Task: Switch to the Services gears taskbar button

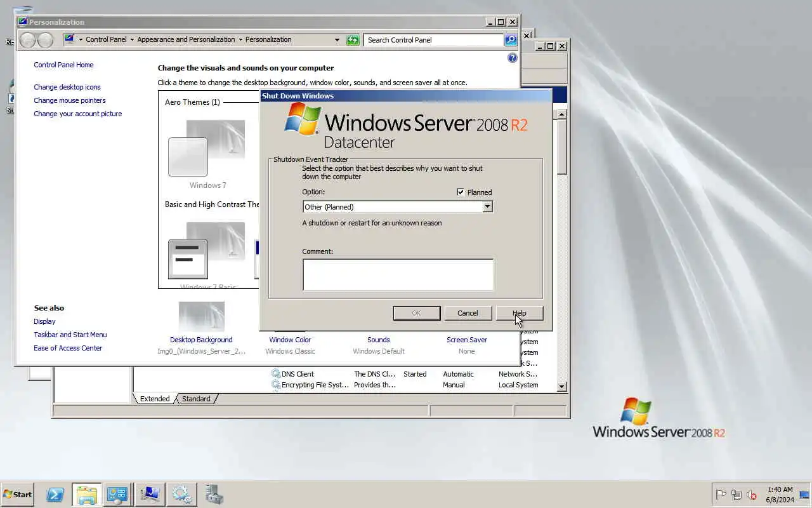Action: [181, 494]
